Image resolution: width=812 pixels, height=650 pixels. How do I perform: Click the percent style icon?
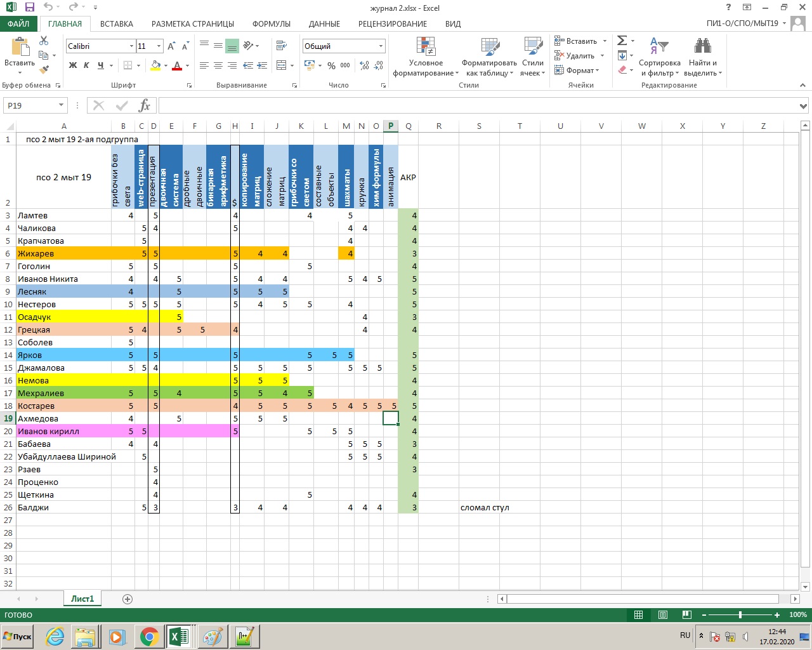point(331,65)
